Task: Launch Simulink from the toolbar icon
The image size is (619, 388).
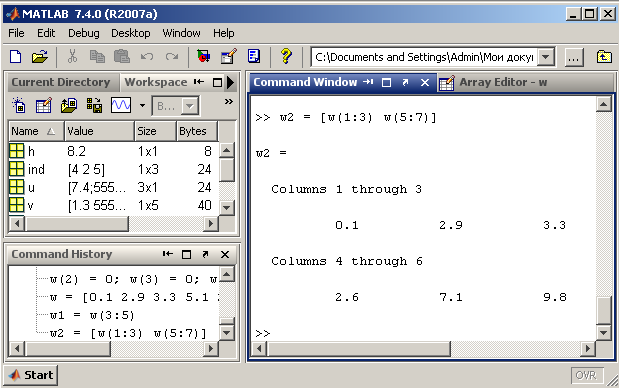Action: (203, 57)
